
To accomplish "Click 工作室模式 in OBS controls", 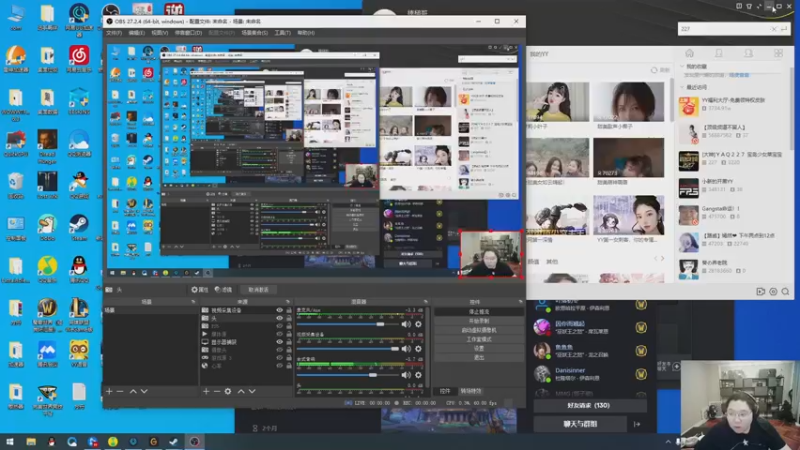I will (x=479, y=339).
